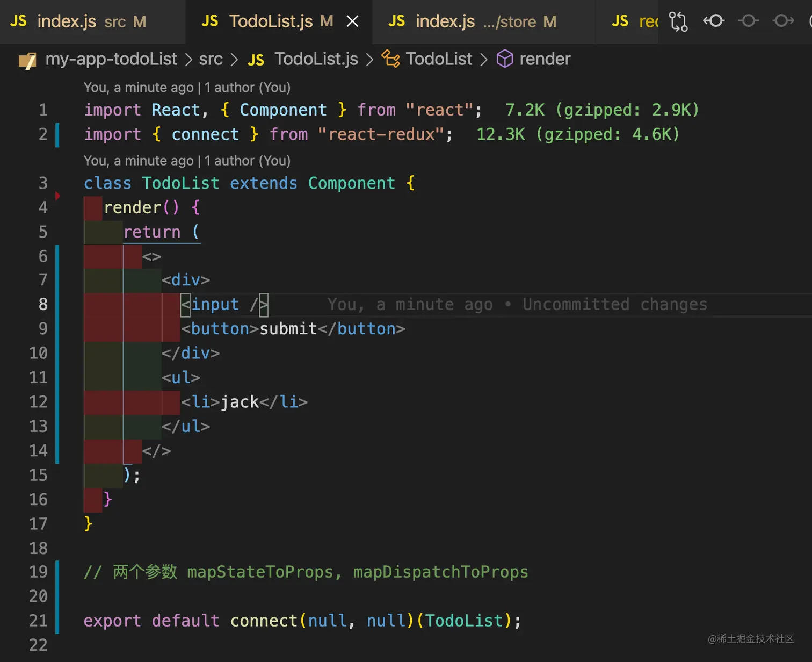Image resolution: width=812 pixels, height=662 pixels.
Task: Click 'extends' keyword on line 3
Action: 264,183
